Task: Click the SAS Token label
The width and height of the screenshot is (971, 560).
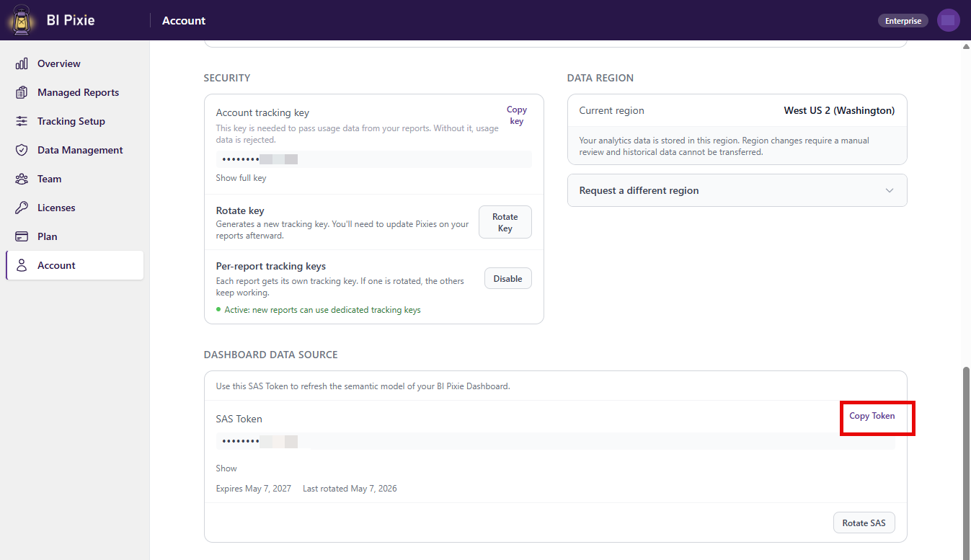Action: [x=239, y=419]
